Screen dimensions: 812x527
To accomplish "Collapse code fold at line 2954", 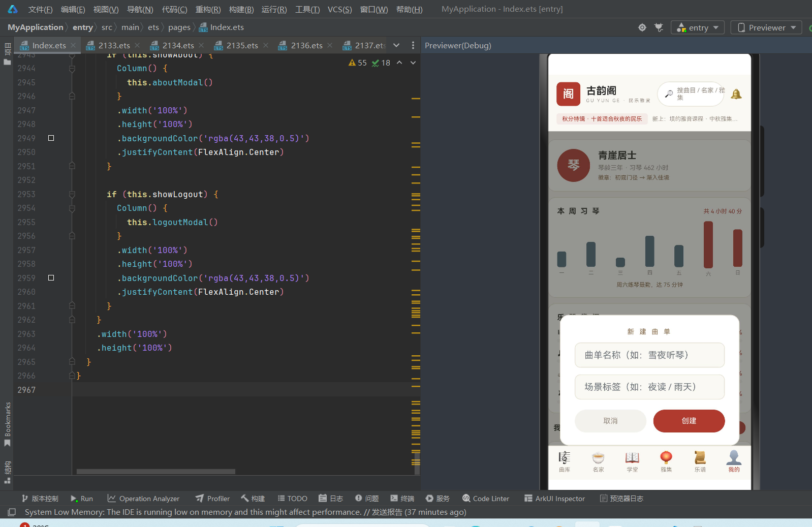I will click(72, 208).
